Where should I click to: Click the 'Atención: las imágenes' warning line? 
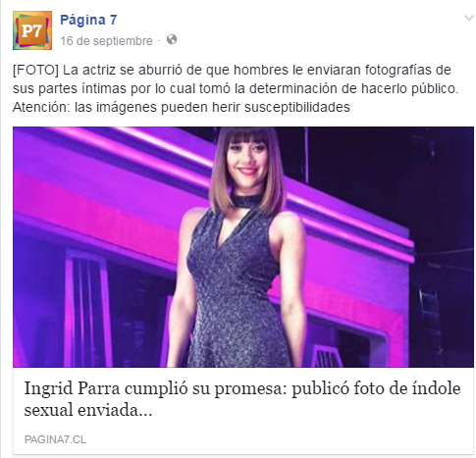182,107
